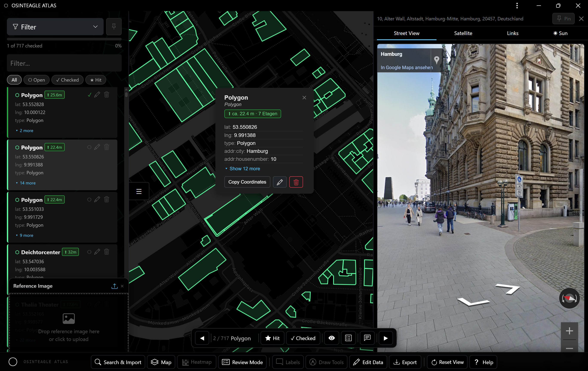Expand '2 more' in first Polygon
Screen dimensions: 588x371
point(24,131)
